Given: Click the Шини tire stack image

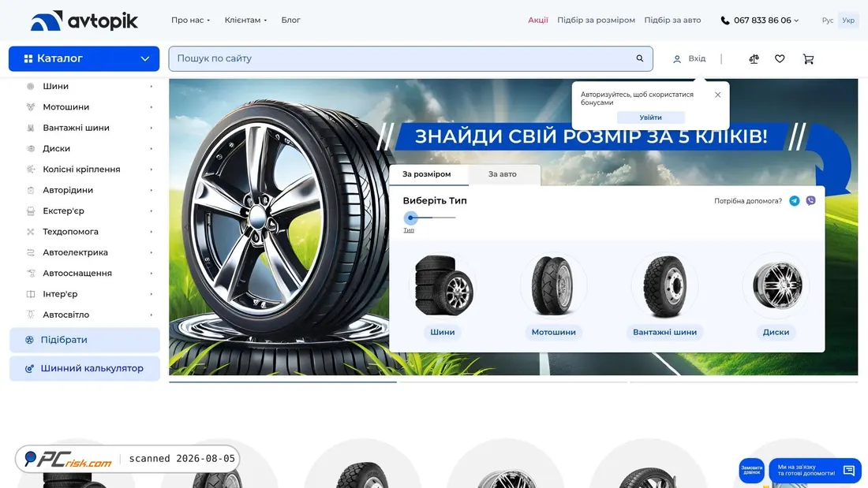Looking at the screenshot, I should pos(443,285).
